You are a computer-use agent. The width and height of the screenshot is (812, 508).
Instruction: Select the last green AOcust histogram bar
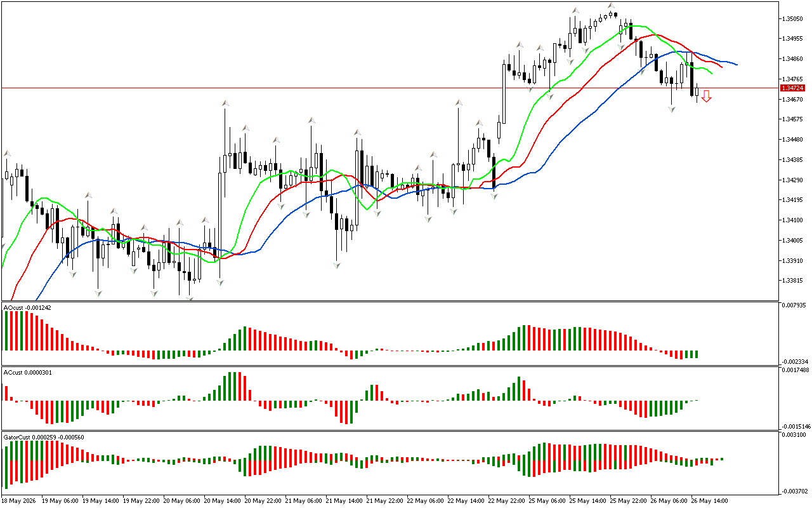pos(696,354)
